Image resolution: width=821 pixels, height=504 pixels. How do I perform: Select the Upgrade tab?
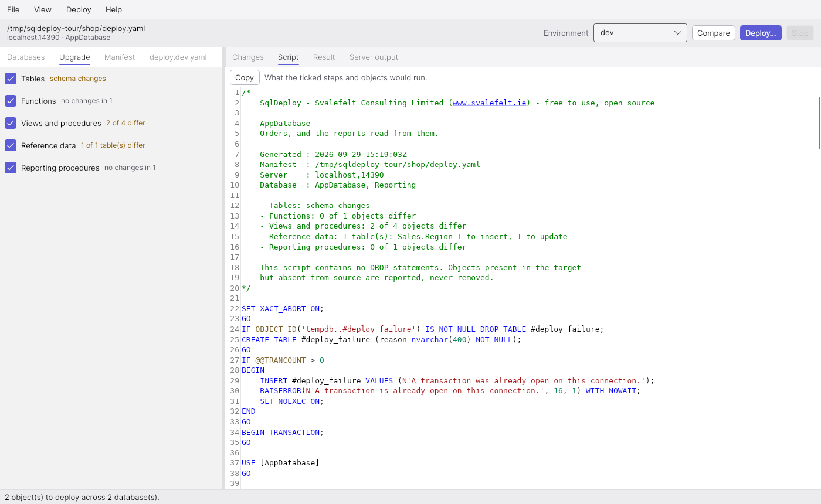tap(74, 57)
